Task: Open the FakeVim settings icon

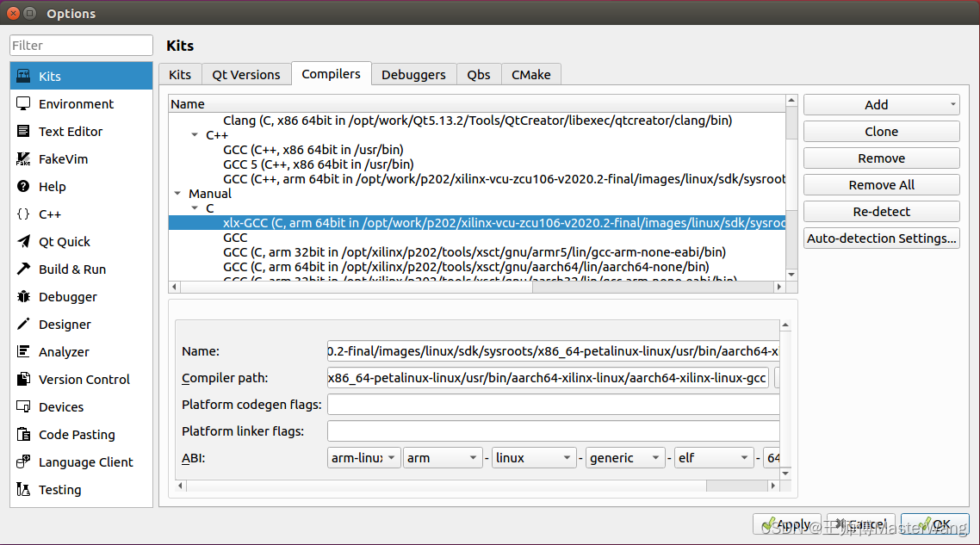Action: tap(23, 158)
